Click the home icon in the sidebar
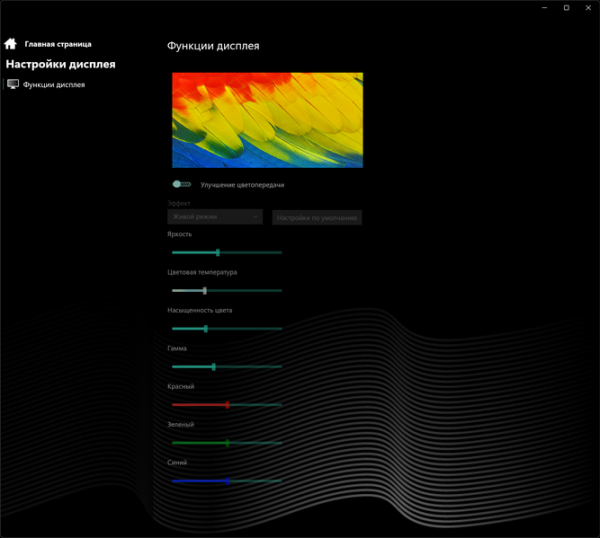The height and width of the screenshot is (538, 600). point(10,44)
